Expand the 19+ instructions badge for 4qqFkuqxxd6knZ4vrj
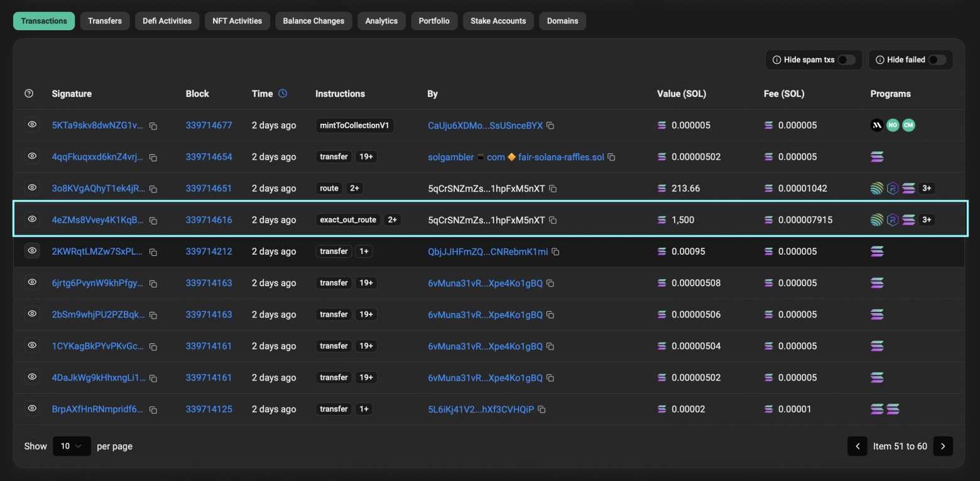Screen dimensions: 980x481 pos(366,157)
